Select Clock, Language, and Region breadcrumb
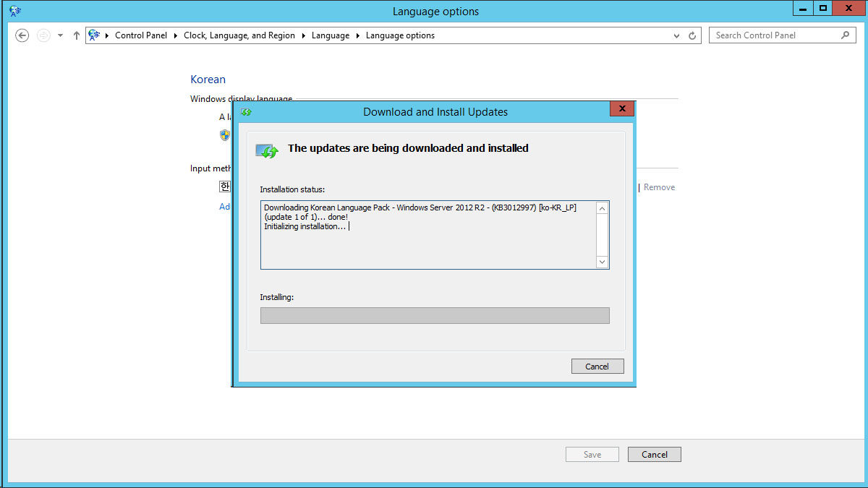 tap(239, 35)
